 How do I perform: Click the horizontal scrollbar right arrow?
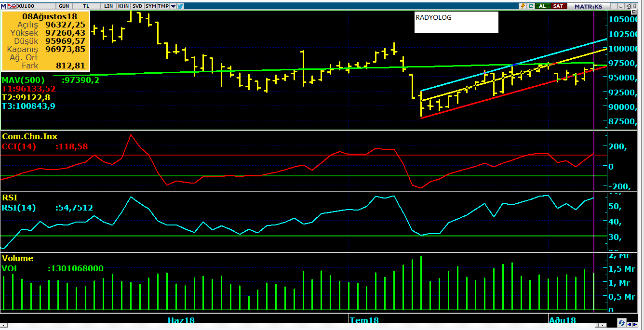click(603, 325)
